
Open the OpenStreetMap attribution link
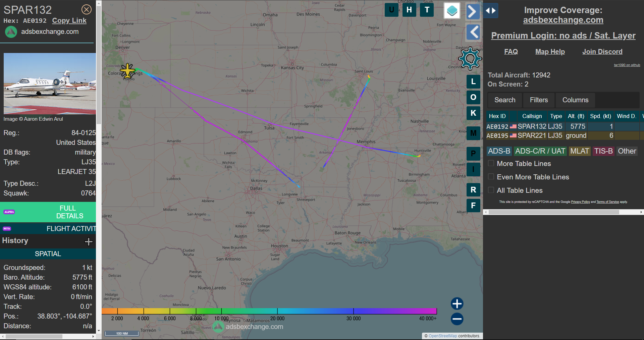pyautogui.click(x=443, y=336)
